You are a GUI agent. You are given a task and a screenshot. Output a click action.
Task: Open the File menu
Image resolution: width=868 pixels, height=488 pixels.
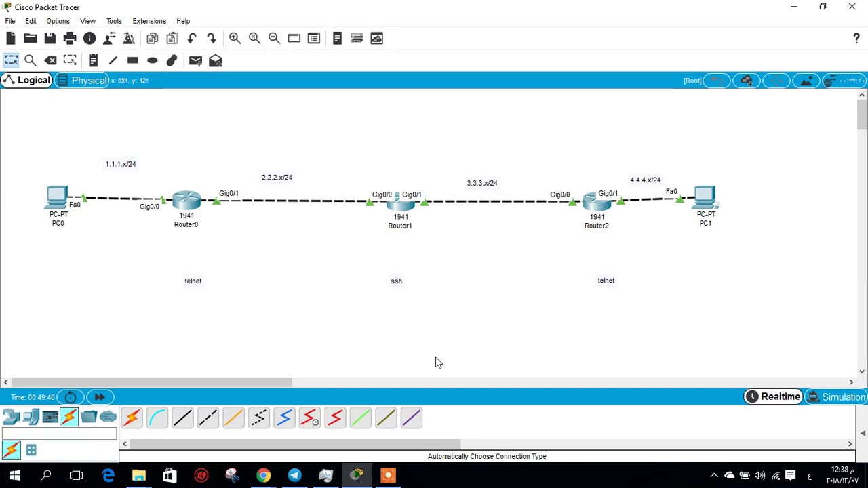[10, 21]
